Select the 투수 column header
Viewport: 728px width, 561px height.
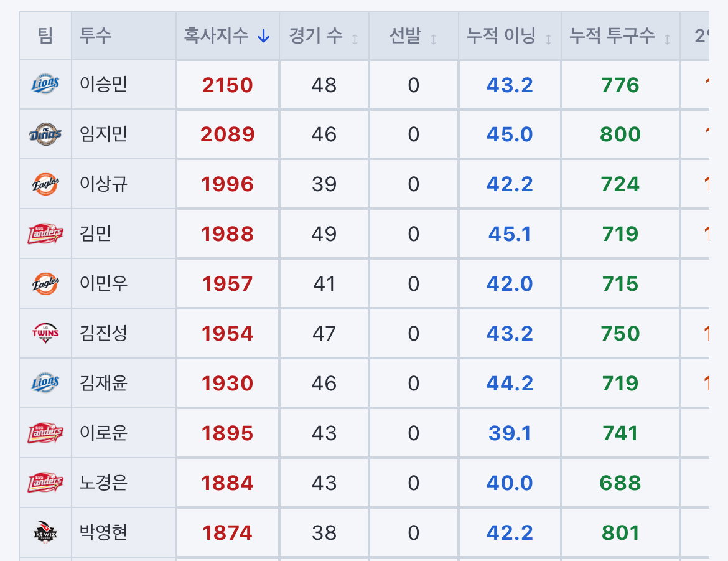click(x=95, y=35)
